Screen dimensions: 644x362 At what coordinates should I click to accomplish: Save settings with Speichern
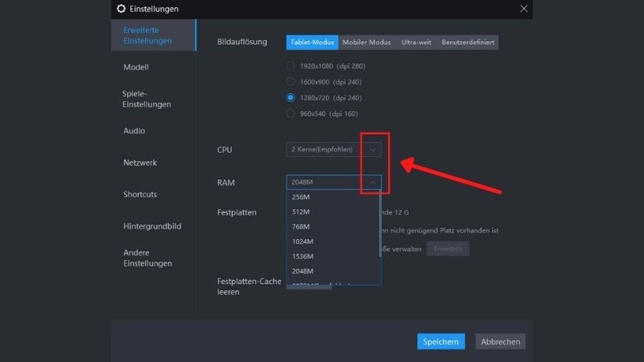[440, 341]
